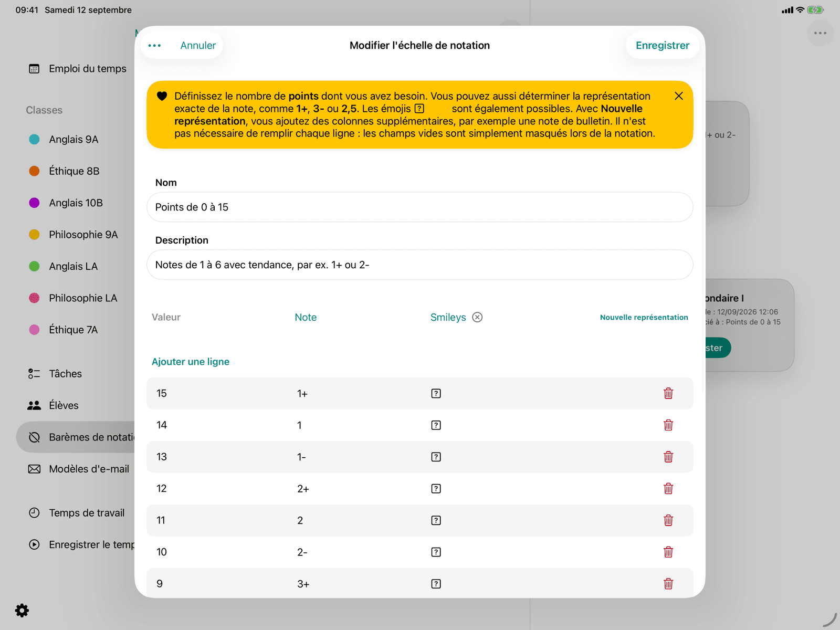Open Modèles d'e-mail section
Image resolution: width=840 pixels, height=630 pixels.
point(79,469)
